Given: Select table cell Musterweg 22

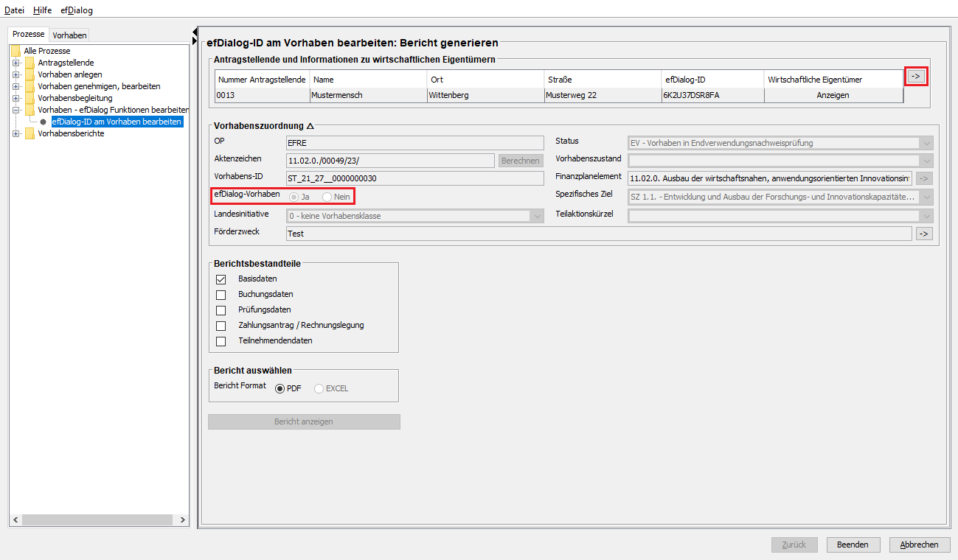Looking at the screenshot, I should [603, 95].
